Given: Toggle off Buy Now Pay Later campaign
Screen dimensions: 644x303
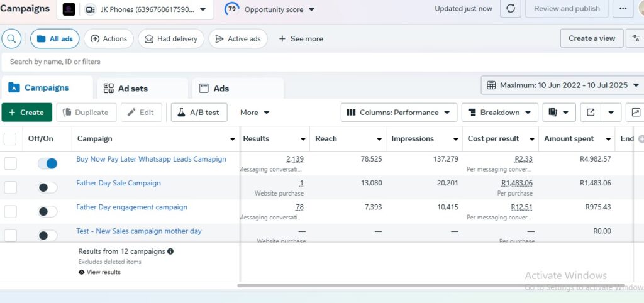Looking at the screenshot, I should [47, 163].
